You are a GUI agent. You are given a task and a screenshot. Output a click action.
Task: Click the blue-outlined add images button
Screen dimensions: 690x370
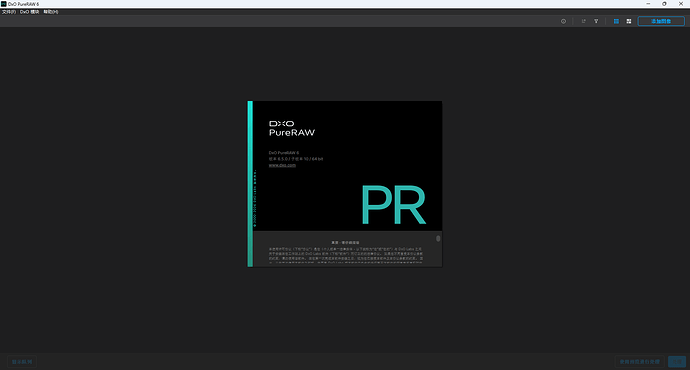tap(661, 21)
